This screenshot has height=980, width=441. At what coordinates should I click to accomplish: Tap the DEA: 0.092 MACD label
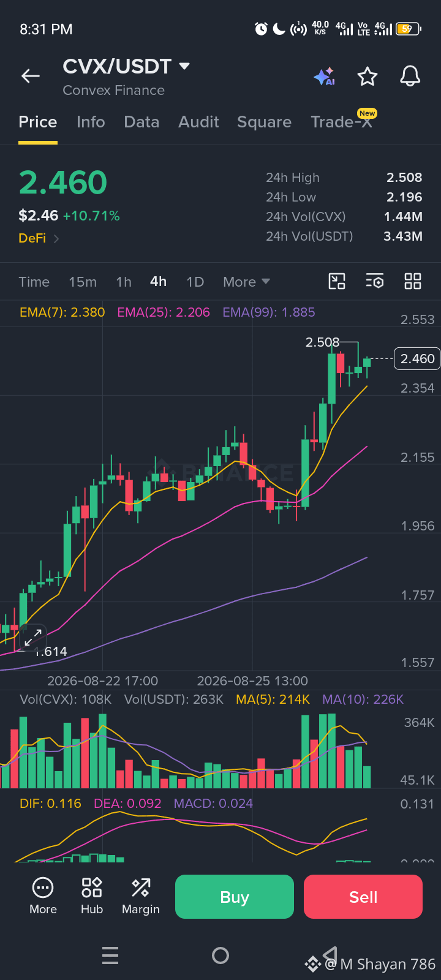(x=127, y=804)
